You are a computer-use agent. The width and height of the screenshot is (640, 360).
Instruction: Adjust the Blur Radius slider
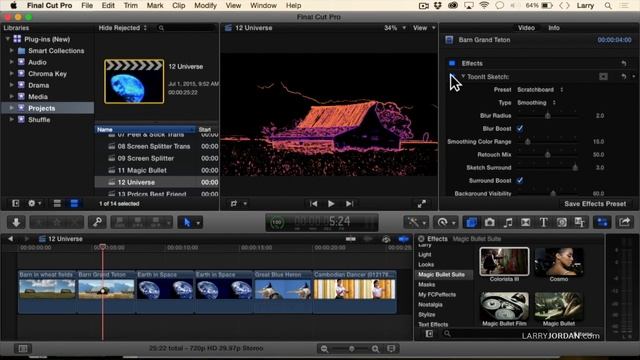tap(548, 116)
